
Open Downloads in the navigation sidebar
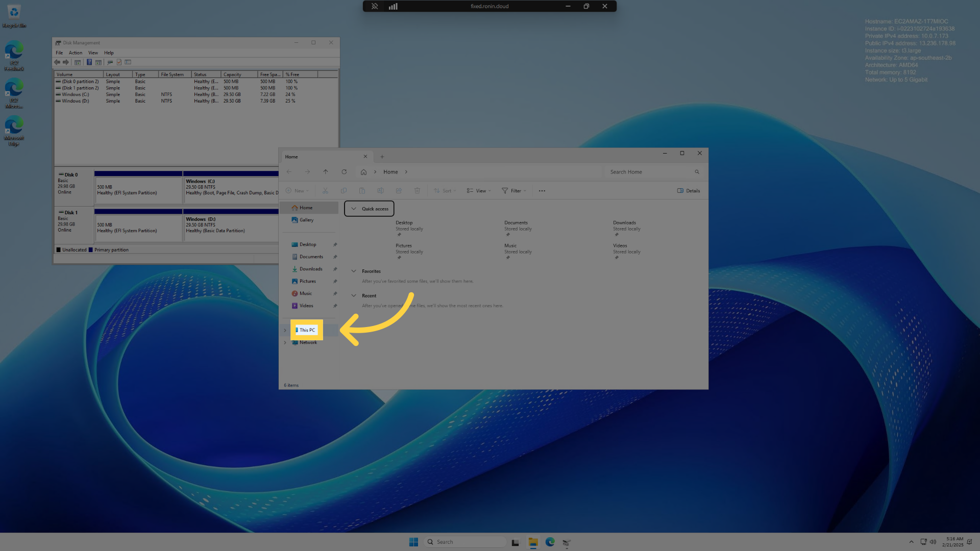(310, 269)
